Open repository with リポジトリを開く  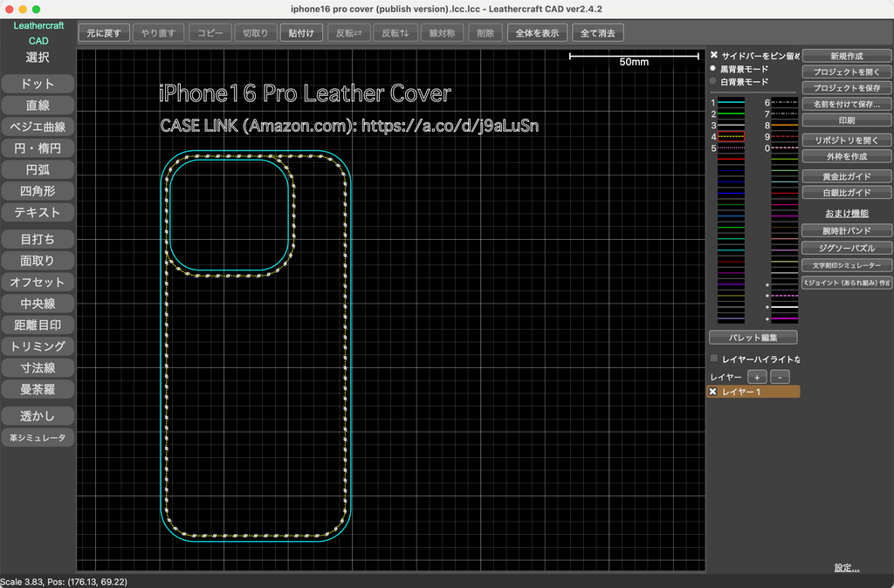[847, 140]
